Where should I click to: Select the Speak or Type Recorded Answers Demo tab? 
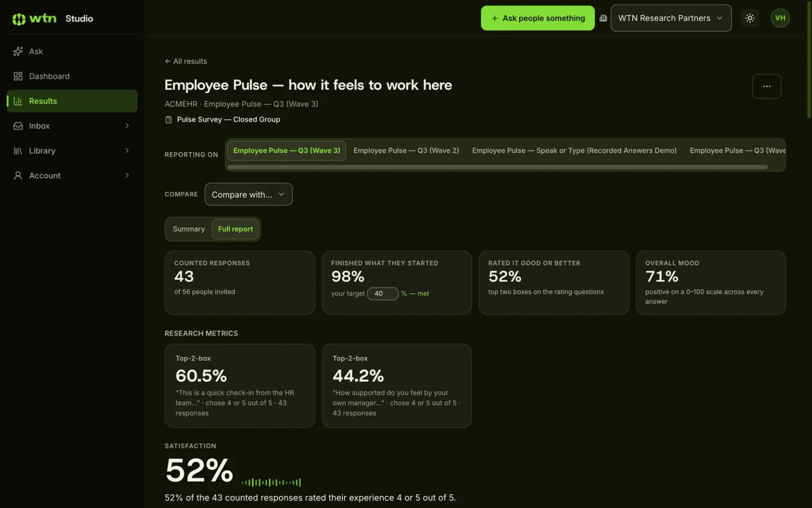coord(574,151)
